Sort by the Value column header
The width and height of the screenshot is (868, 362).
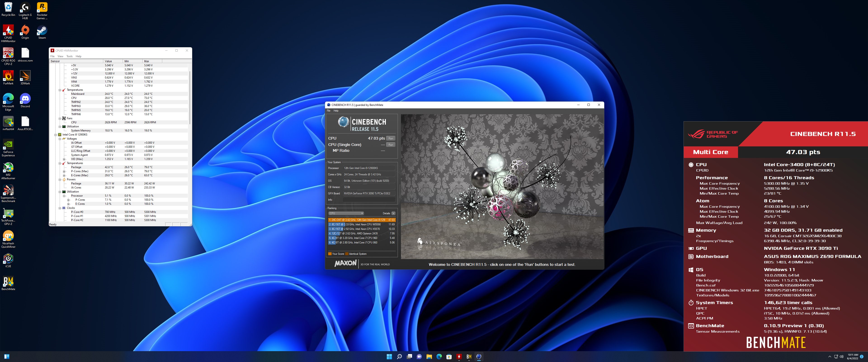(x=113, y=61)
